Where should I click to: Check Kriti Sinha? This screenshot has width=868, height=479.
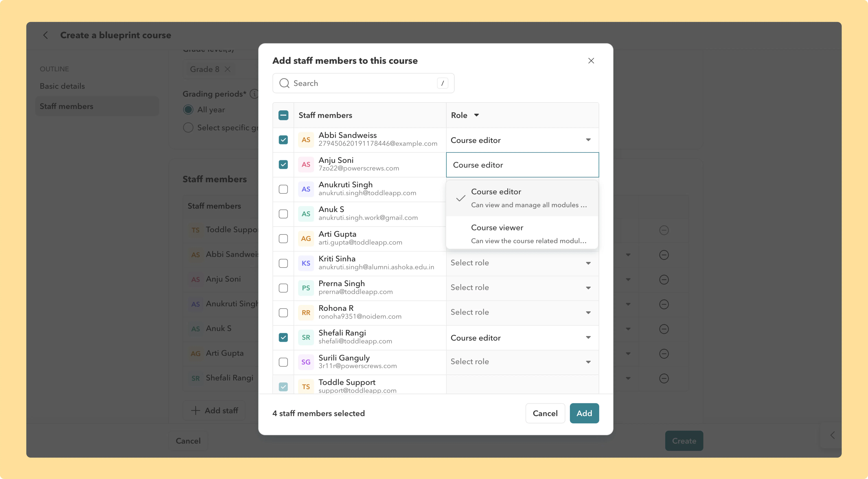(283, 263)
